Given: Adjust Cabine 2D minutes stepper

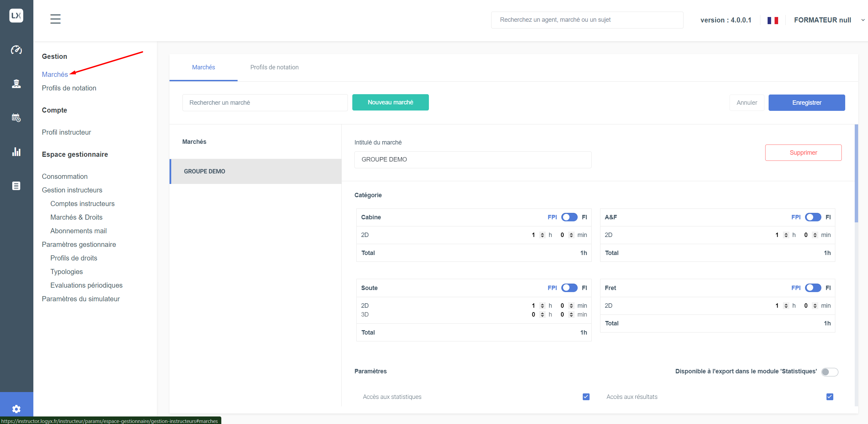Looking at the screenshot, I should coord(571,235).
